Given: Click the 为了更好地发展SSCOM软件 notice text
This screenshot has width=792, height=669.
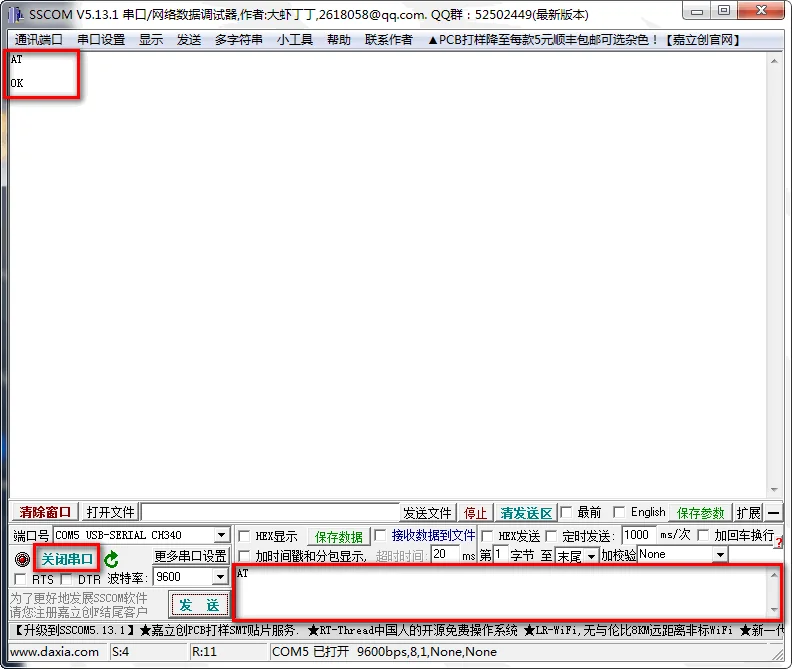Looking at the screenshot, I should click(78, 598).
